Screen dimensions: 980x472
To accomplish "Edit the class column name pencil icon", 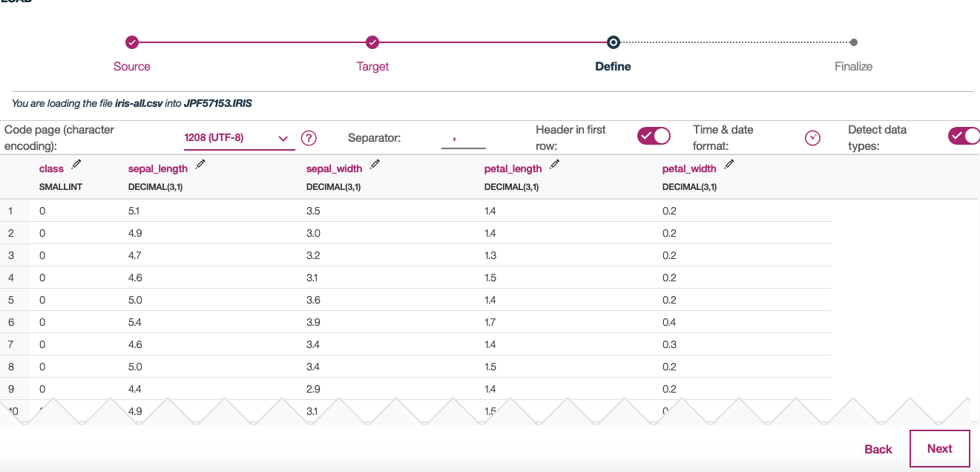I will pos(76,164).
